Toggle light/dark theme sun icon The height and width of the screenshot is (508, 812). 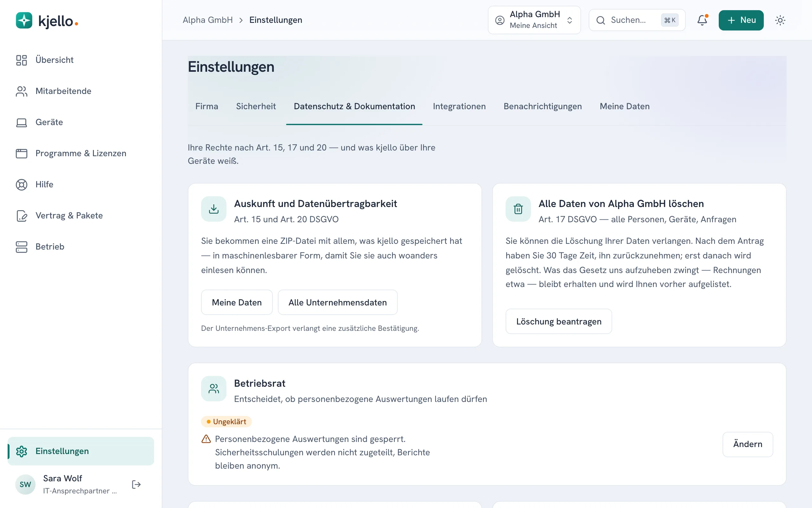(x=780, y=20)
